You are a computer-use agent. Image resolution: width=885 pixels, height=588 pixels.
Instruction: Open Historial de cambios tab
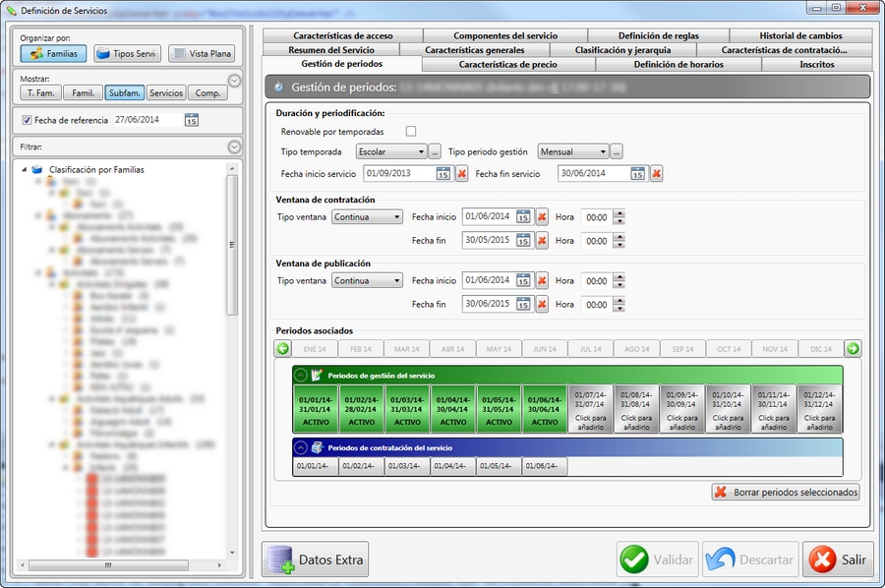(x=800, y=35)
